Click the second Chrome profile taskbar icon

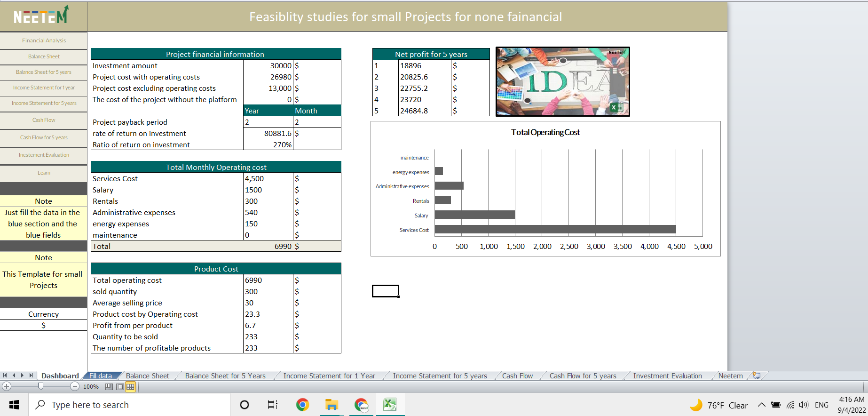click(361, 405)
